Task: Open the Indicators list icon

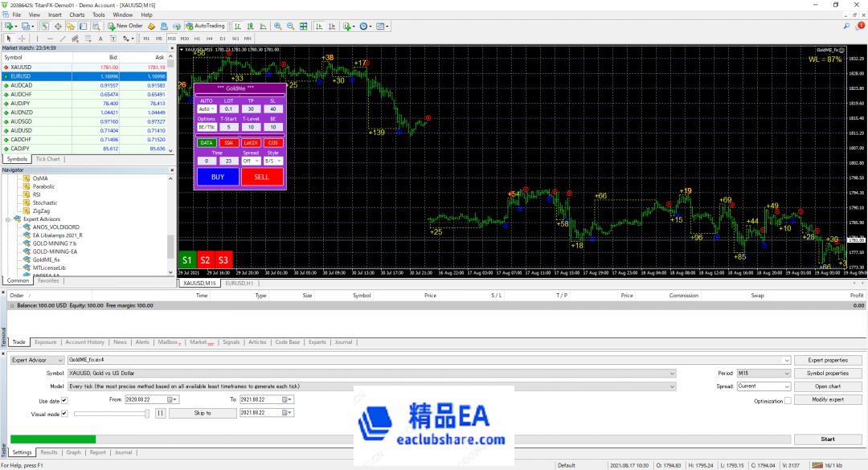Action: (347, 26)
